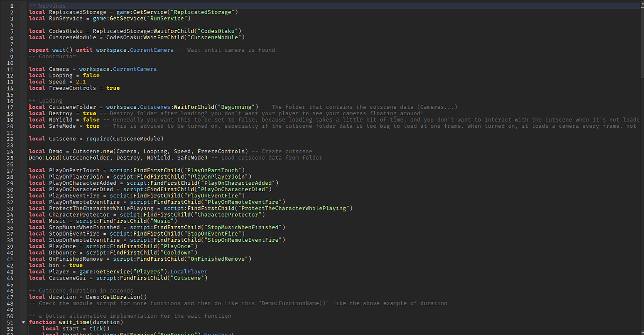Click LocalPlayer on line 43

coord(189,272)
